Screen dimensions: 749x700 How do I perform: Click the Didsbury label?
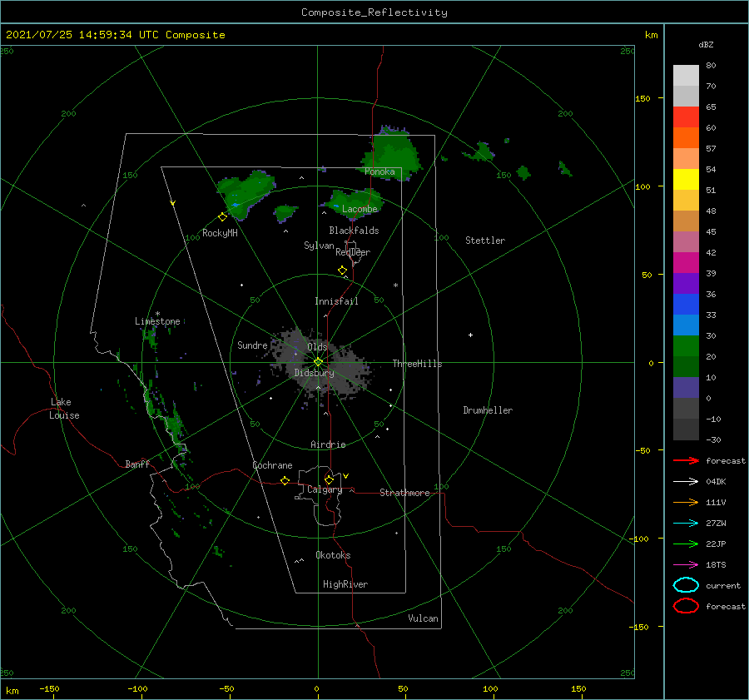(314, 373)
